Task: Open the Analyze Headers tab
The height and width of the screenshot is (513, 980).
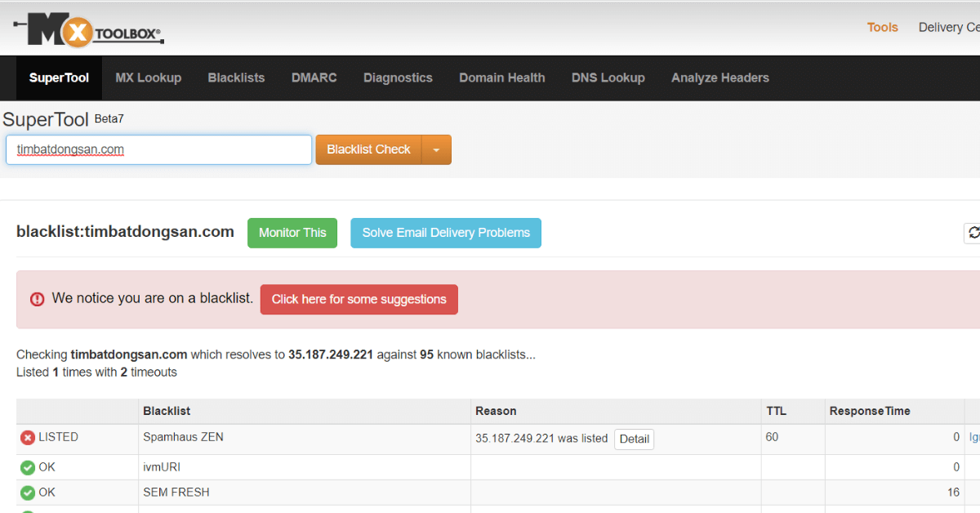Action: pyautogui.click(x=719, y=78)
